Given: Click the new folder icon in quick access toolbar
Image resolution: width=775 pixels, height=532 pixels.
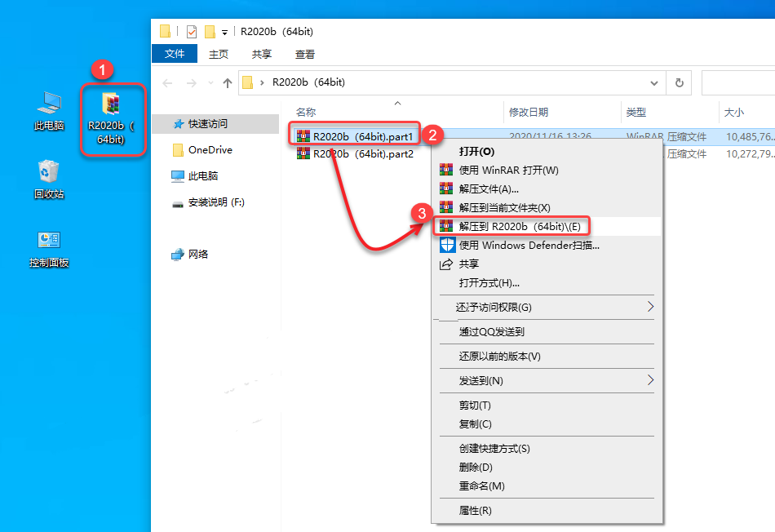Looking at the screenshot, I should pos(210,32).
